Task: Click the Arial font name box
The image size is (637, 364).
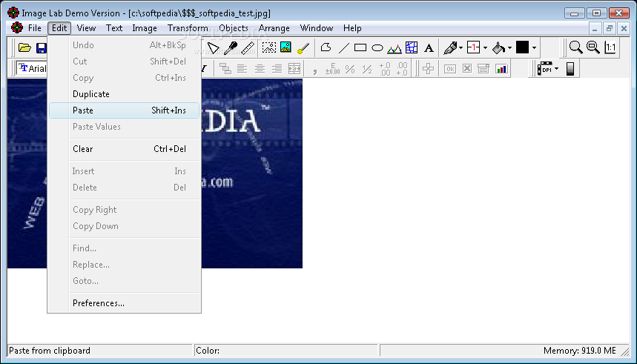Action: pyautogui.click(x=32, y=68)
